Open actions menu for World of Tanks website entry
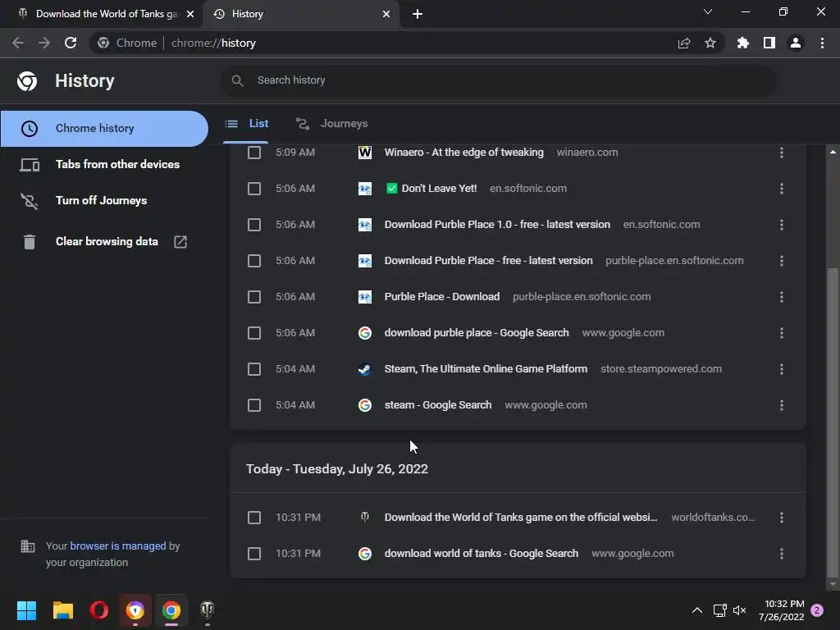 tap(782, 518)
